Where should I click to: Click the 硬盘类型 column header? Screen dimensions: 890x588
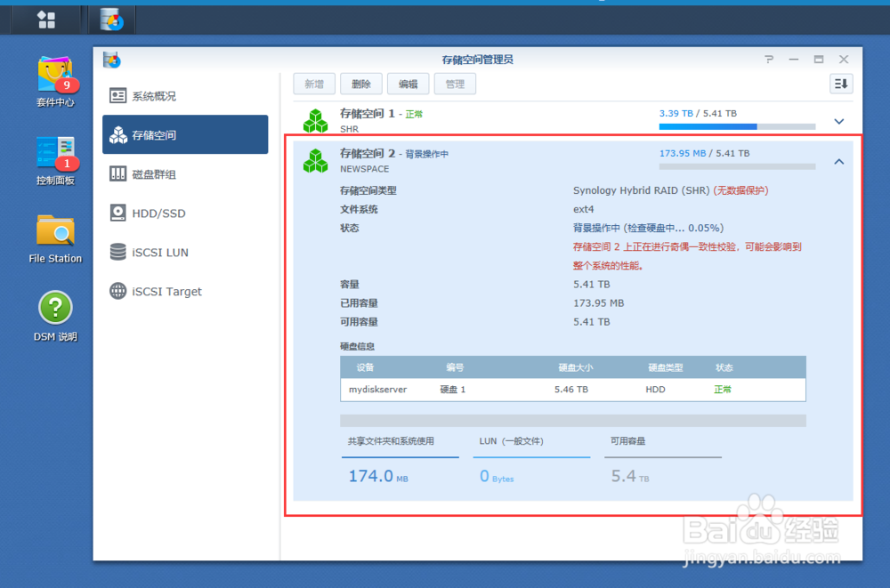tap(665, 367)
